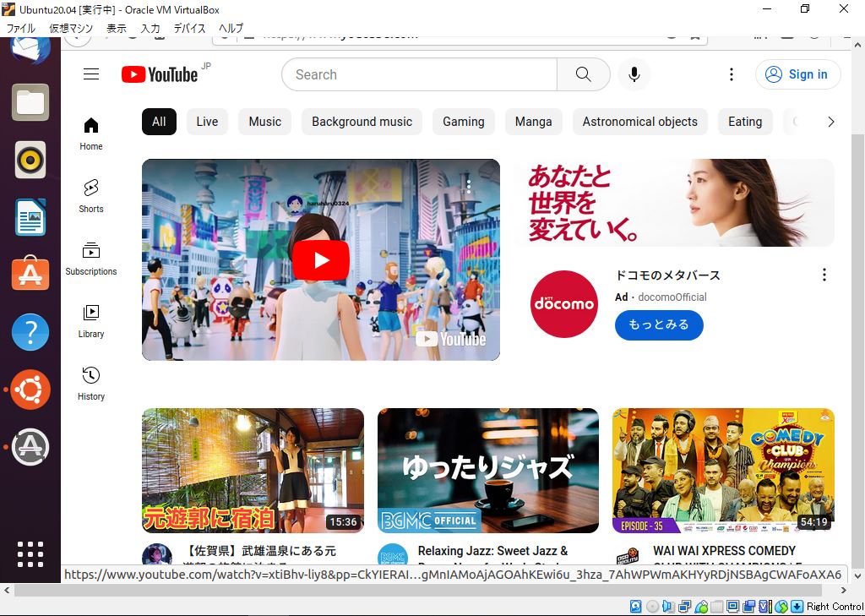Open the 仮想マシン menu in VirtualBox
This screenshot has width=865, height=616.
(71, 28)
